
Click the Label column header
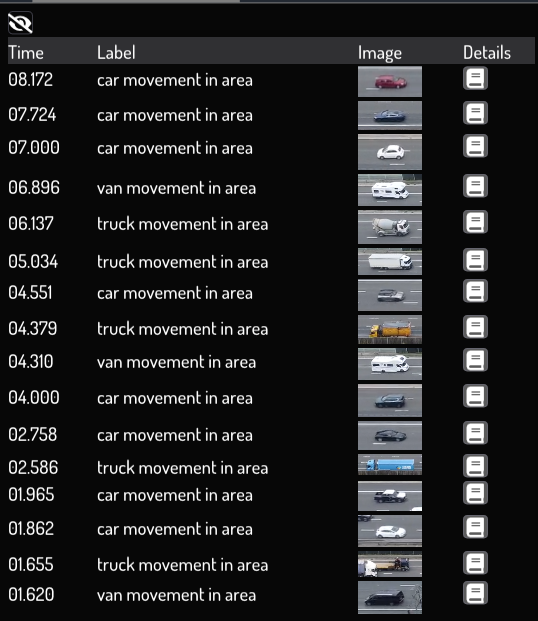[116, 53]
